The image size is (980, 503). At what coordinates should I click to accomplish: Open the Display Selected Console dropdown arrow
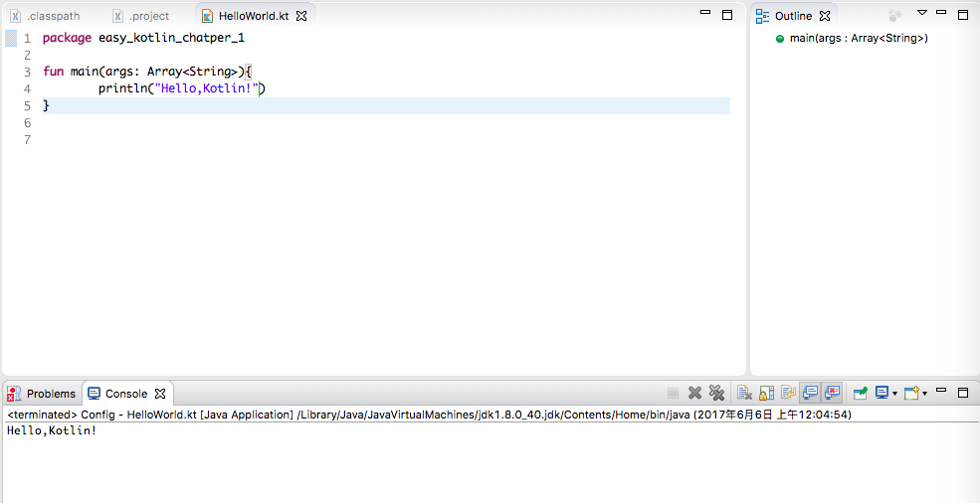coord(895,394)
